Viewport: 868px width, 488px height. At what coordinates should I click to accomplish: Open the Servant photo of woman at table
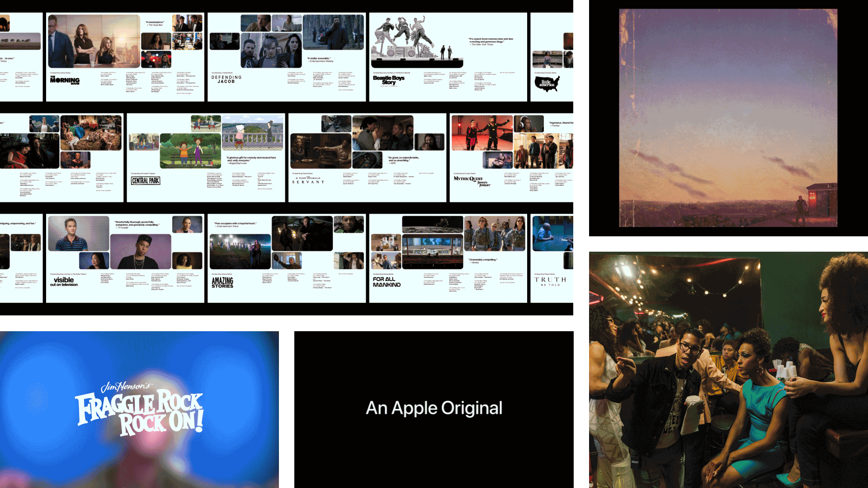[x=321, y=151]
